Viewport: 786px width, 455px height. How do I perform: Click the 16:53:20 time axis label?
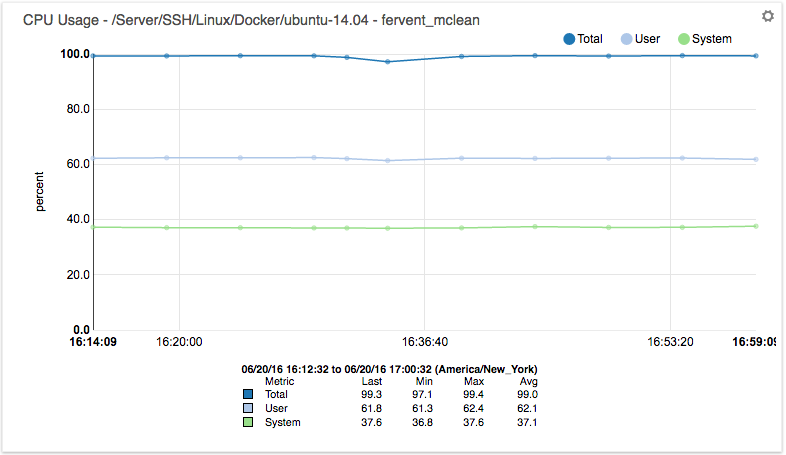click(670, 342)
